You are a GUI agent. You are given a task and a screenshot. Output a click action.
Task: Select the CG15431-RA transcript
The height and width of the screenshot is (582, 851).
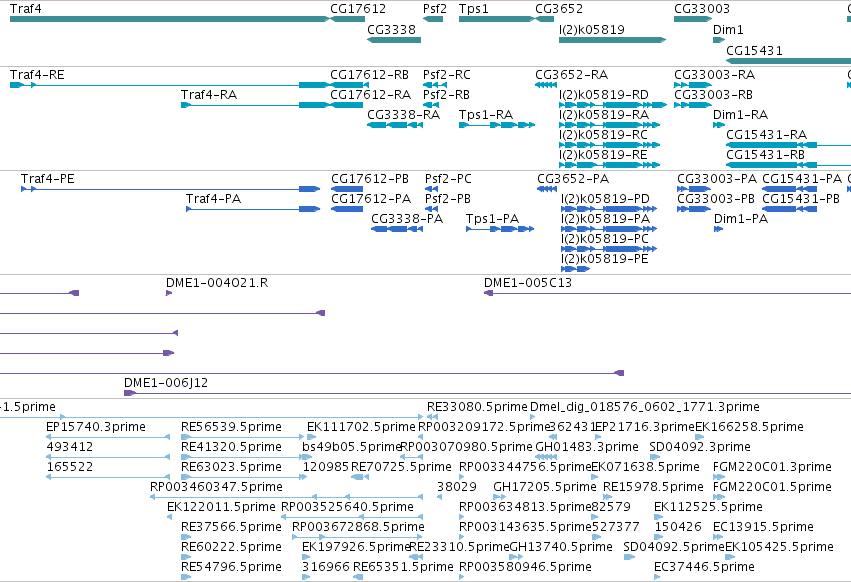click(x=789, y=145)
